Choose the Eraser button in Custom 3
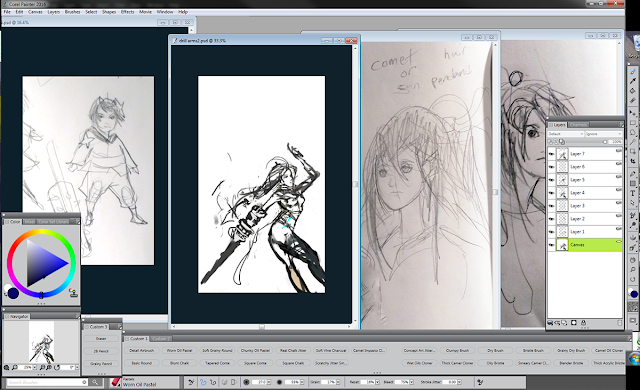This screenshot has height=390, width=640. pyautogui.click(x=101, y=339)
